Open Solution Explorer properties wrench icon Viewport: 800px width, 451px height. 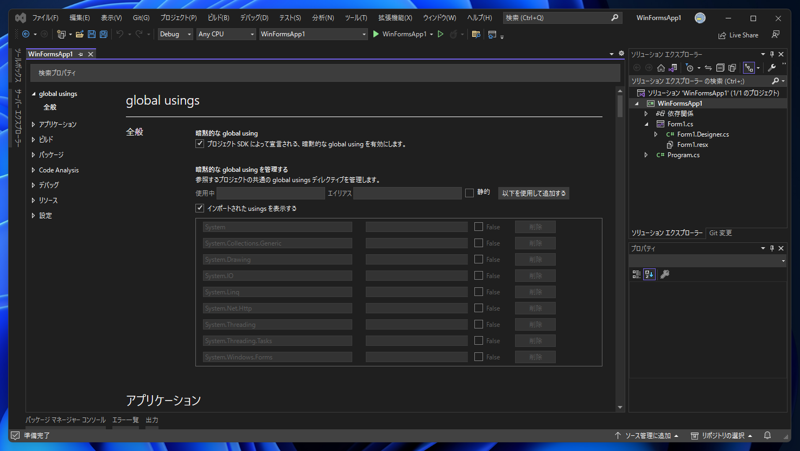(x=772, y=68)
